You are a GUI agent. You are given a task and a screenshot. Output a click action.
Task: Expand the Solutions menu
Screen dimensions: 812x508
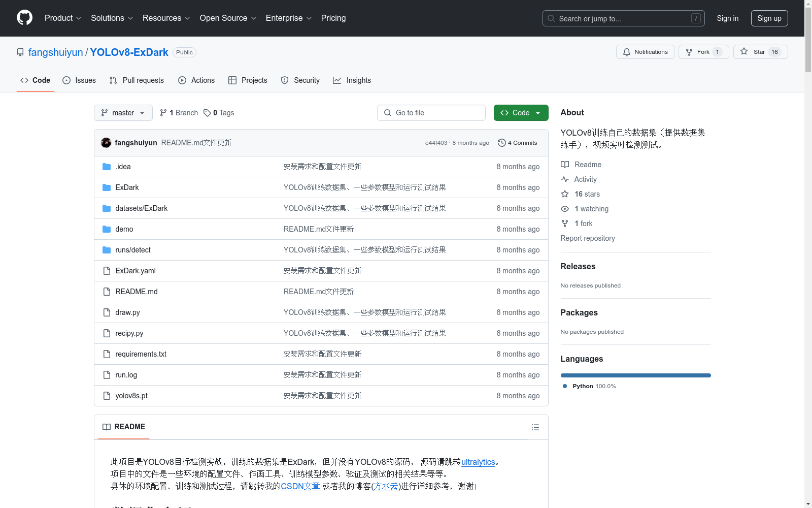coord(112,18)
